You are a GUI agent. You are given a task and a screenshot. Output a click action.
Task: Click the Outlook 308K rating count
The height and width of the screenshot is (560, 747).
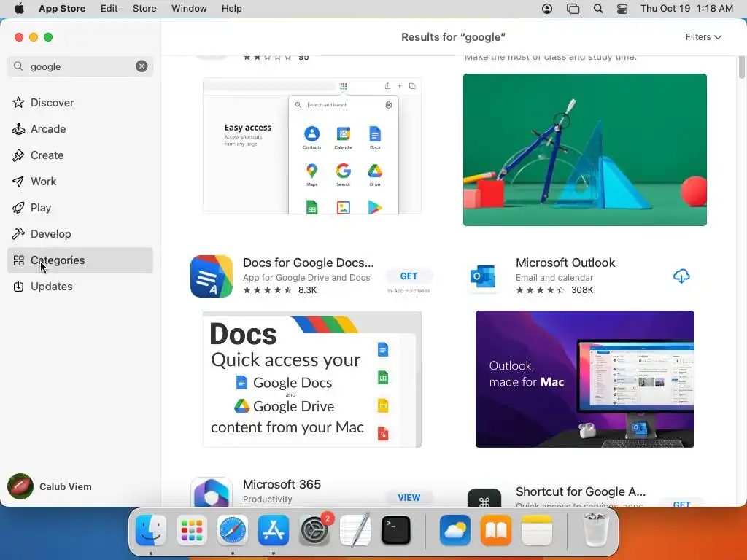click(582, 290)
